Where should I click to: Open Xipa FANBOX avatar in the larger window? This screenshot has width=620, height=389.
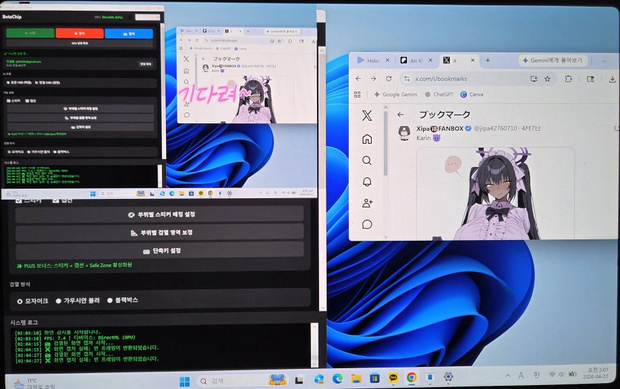pyautogui.click(x=404, y=132)
